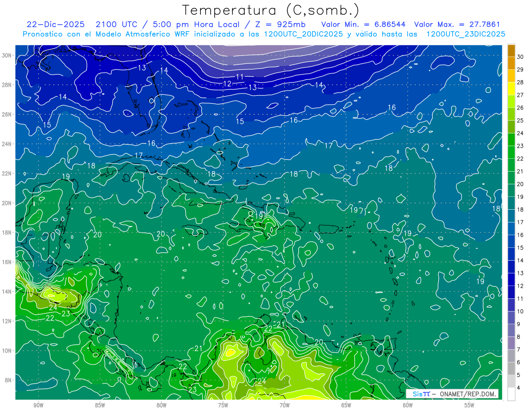Click the '28N' latitude axis label

(8, 85)
